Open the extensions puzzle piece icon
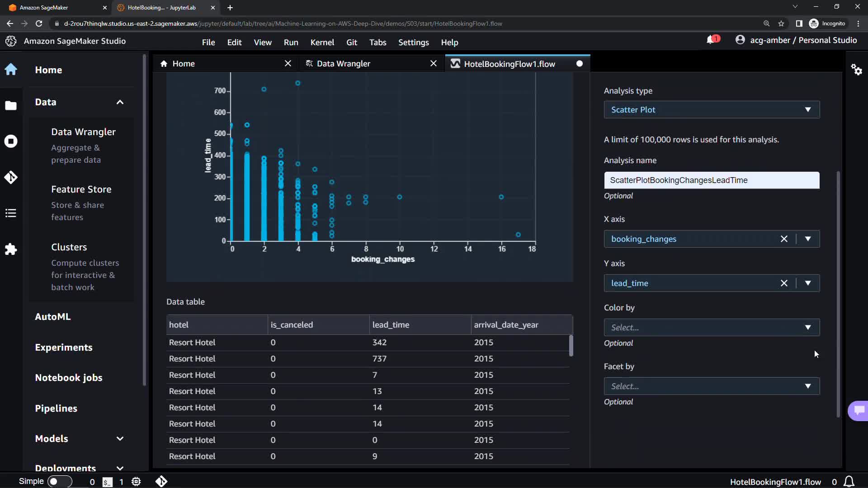Image resolution: width=868 pixels, height=488 pixels. click(x=11, y=249)
